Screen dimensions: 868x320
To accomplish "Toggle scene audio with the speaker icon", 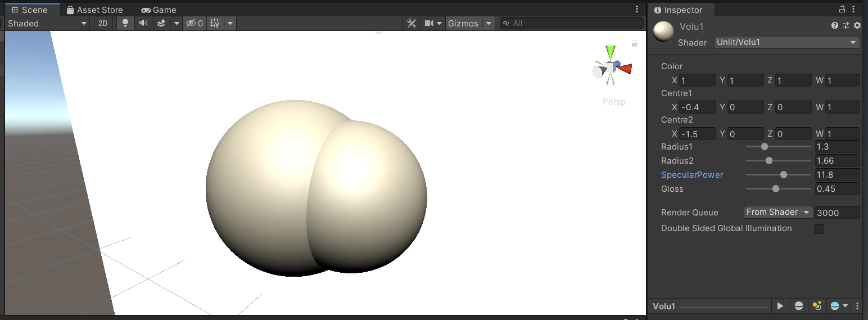I will click(143, 24).
